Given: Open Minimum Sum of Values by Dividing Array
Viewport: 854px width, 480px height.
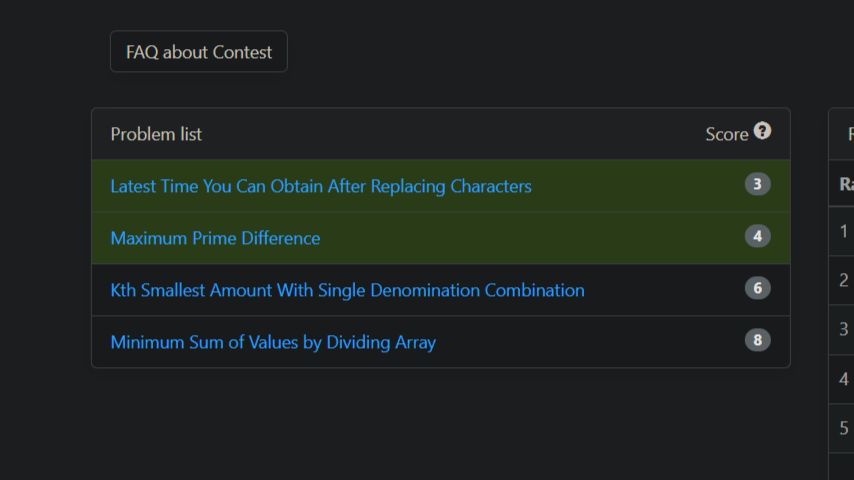Looking at the screenshot, I should (273, 342).
